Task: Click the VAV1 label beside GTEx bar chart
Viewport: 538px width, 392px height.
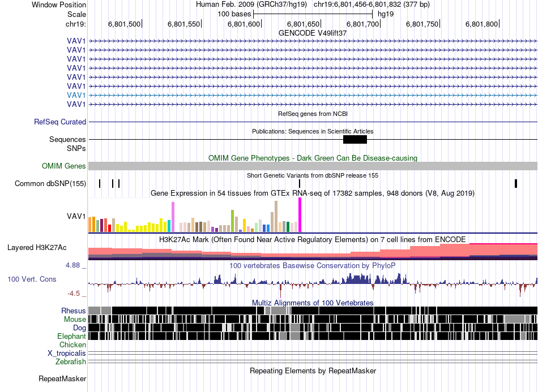Action: click(76, 216)
